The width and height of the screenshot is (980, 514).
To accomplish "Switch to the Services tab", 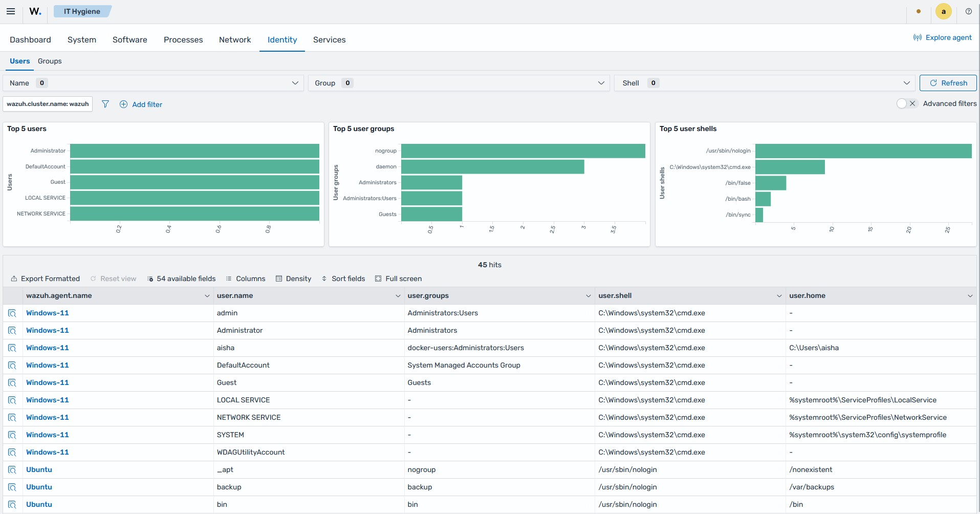I will tap(330, 40).
